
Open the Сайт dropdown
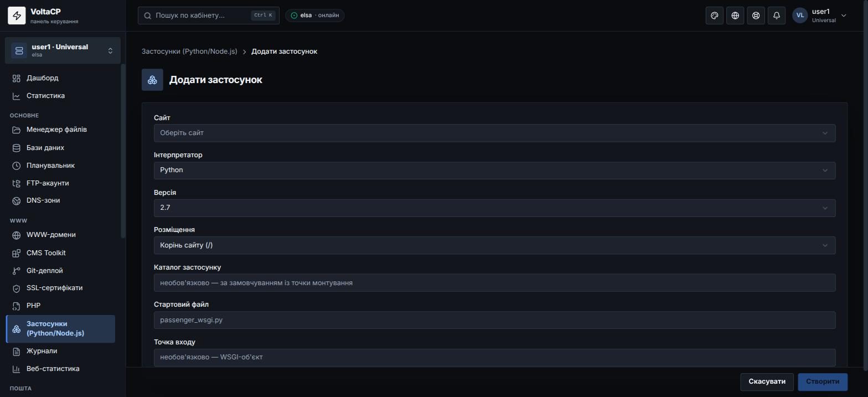point(494,133)
